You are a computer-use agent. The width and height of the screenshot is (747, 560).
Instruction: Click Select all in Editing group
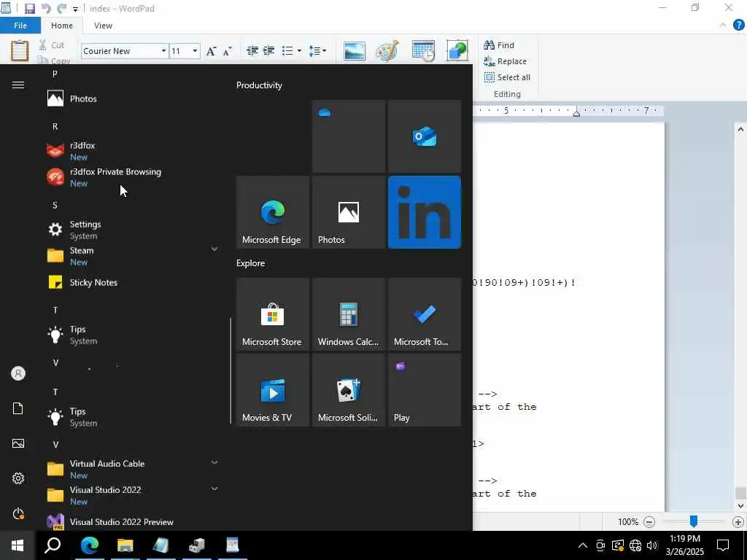click(507, 77)
